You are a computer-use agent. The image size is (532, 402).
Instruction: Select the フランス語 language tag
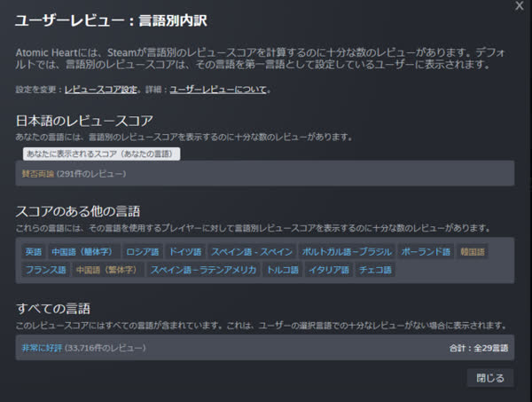tap(45, 271)
